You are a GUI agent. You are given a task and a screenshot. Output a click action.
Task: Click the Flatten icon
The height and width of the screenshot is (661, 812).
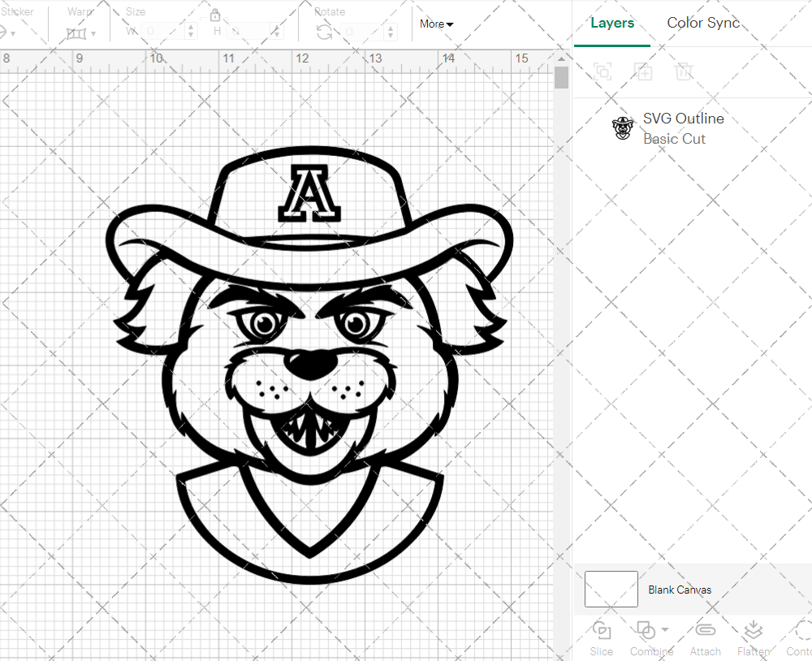pos(753,631)
